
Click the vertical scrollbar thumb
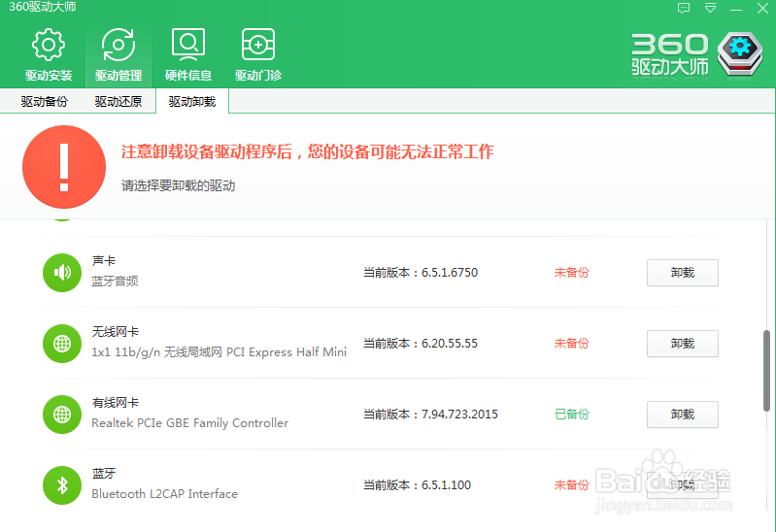[x=766, y=371]
